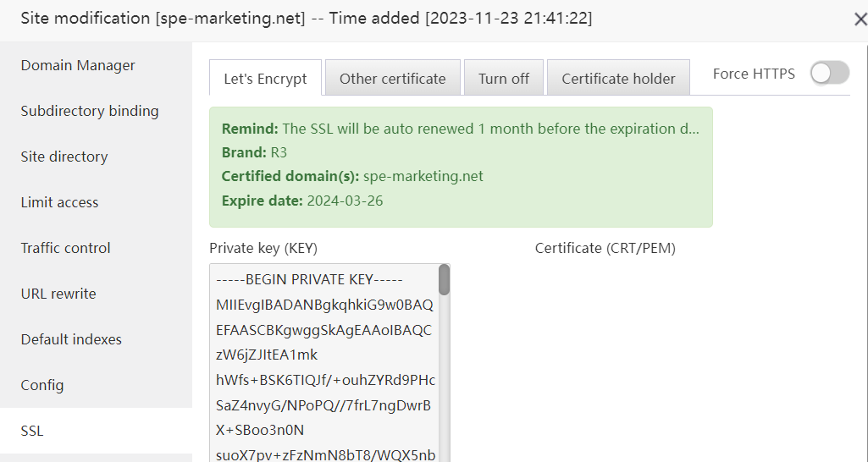The height and width of the screenshot is (462, 868).
Task: Click the Certificate (CRT/PEM) label
Action: 605,248
